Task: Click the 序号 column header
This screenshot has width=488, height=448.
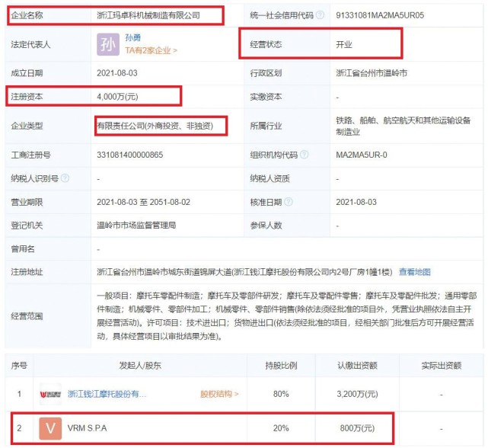Action: pyautogui.click(x=19, y=366)
